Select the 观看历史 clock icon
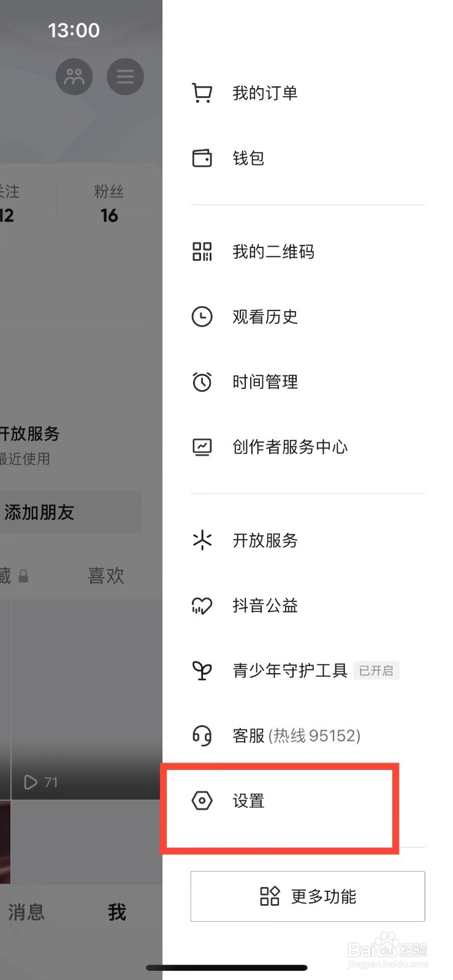Viewport: 453px width, 980px height. (202, 317)
